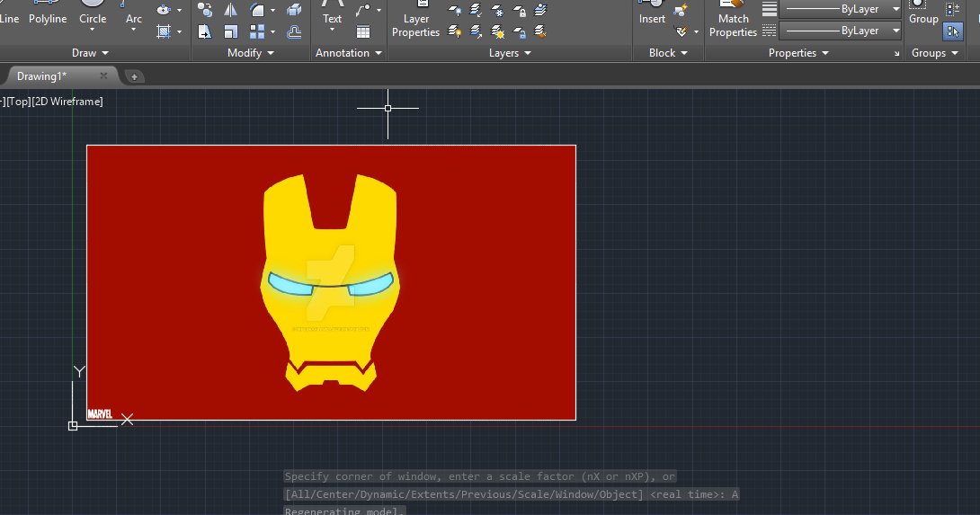Switch to the Drawing1* file tab
The width and height of the screenshot is (980, 515).
[x=42, y=76]
